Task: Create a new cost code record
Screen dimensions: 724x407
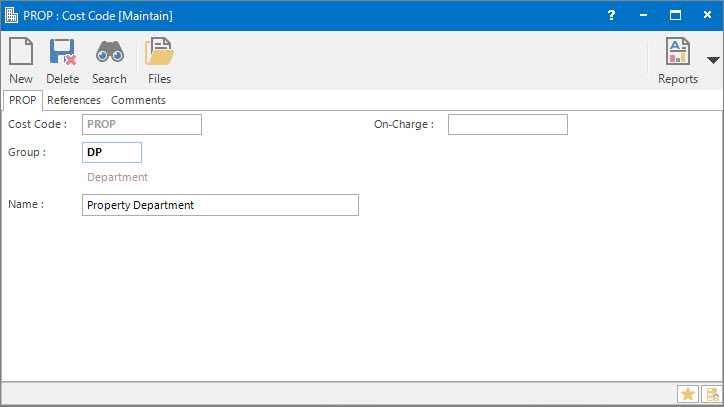Action: [21, 60]
